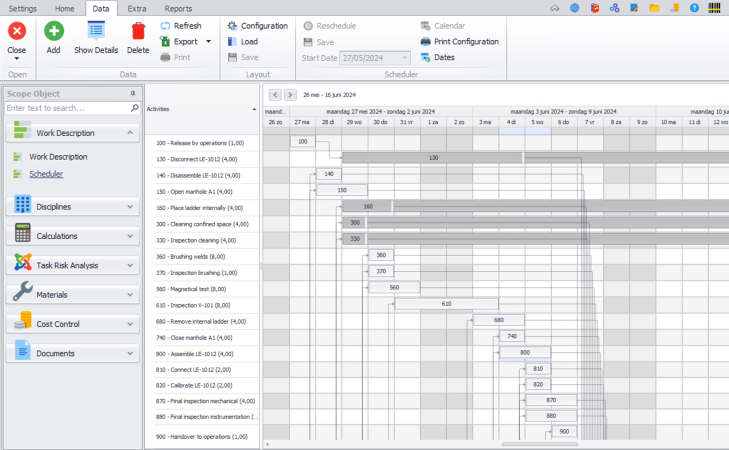
Task: Select task bar 610 in Gantt chart
Action: [x=446, y=304]
